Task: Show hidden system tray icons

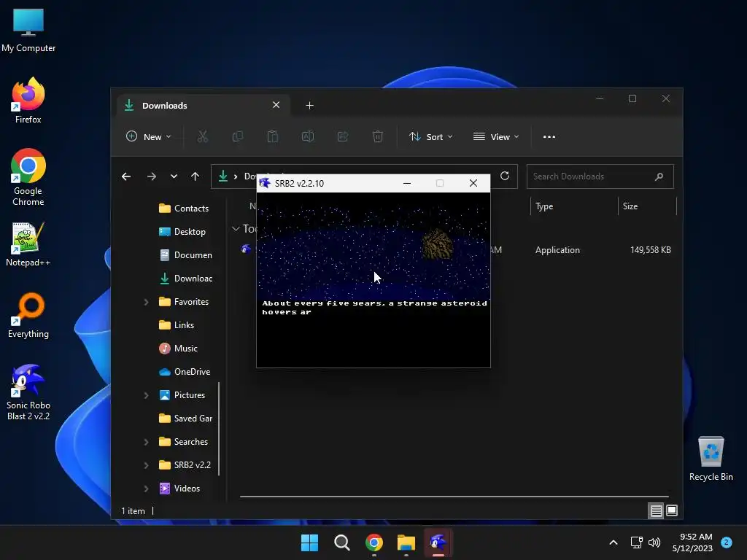Action: [x=613, y=542]
